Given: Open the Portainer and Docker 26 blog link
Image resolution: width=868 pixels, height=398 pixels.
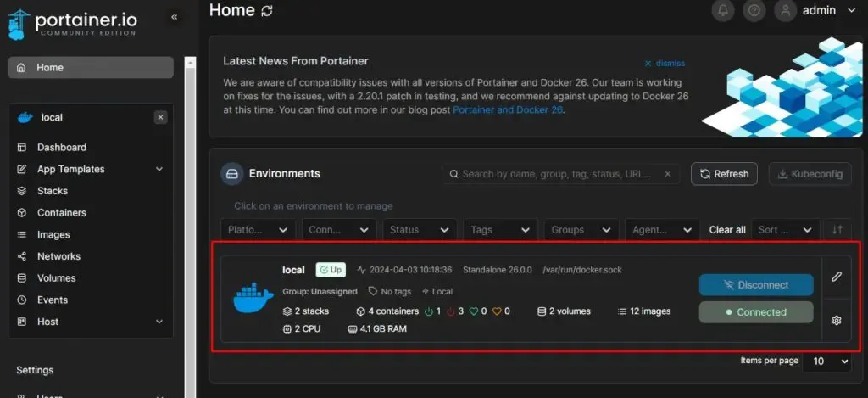Looking at the screenshot, I should (x=508, y=109).
